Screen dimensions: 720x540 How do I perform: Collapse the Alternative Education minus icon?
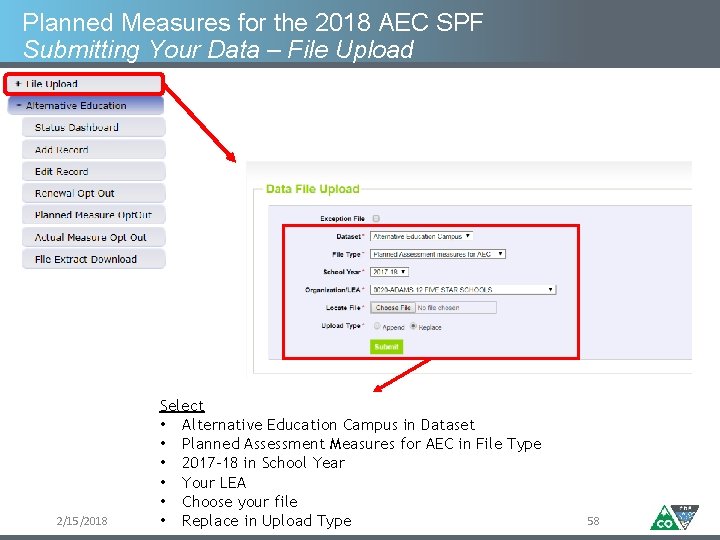pyautogui.click(x=18, y=105)
